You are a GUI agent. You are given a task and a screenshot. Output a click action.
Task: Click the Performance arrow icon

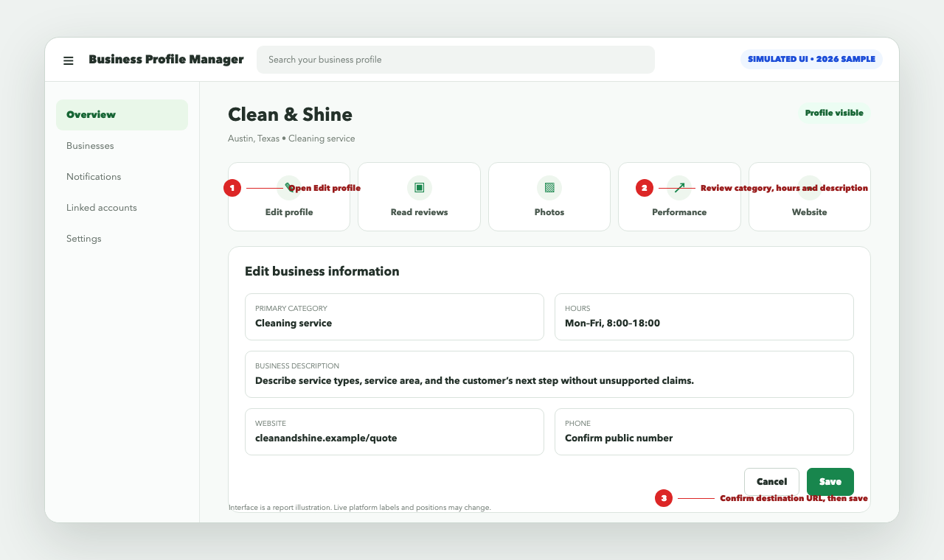point(679,188)
